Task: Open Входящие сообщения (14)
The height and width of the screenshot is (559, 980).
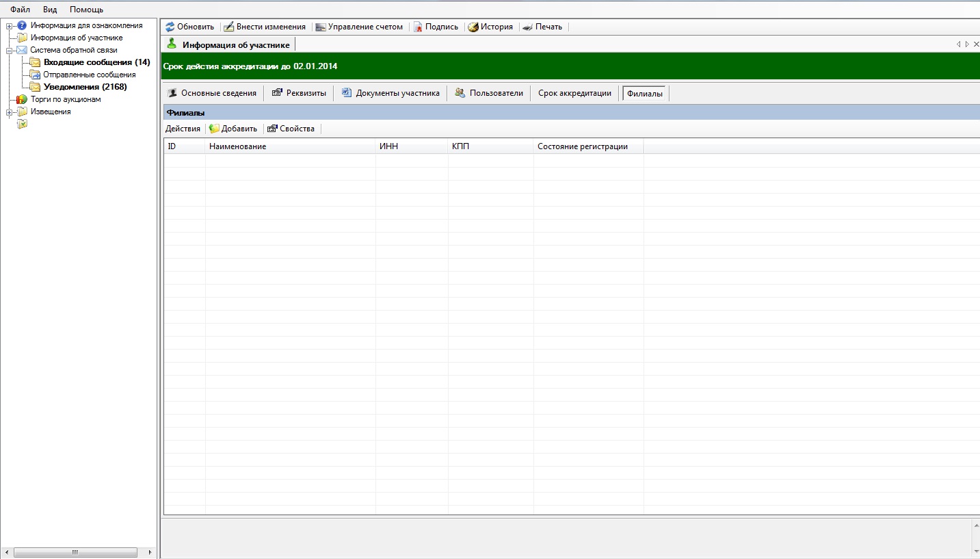Action: pos(97,62)
